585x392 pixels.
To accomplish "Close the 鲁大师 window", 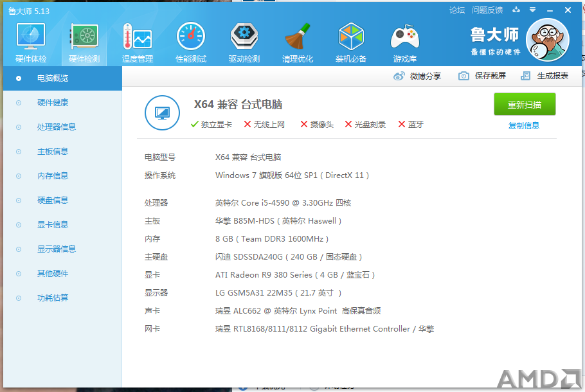I will tap(568, 10).
